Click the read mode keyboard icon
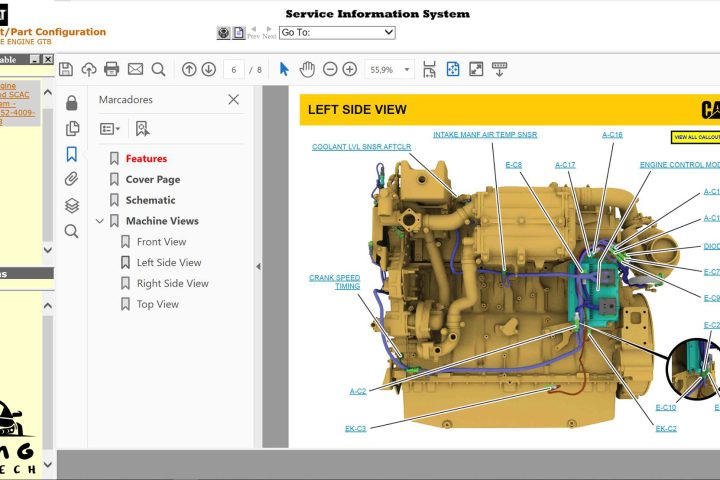 pos(499,69)
